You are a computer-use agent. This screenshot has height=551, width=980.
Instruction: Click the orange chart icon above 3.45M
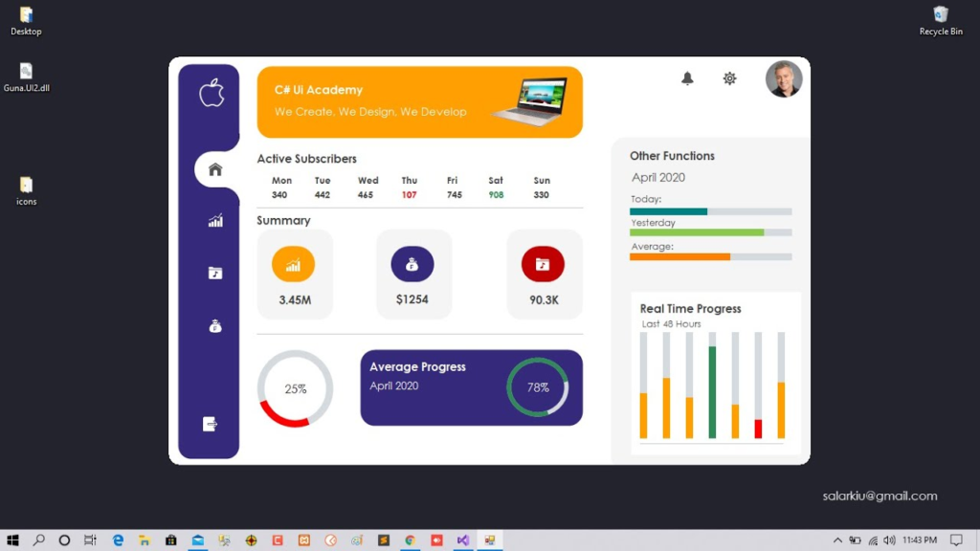click(293, 264)
